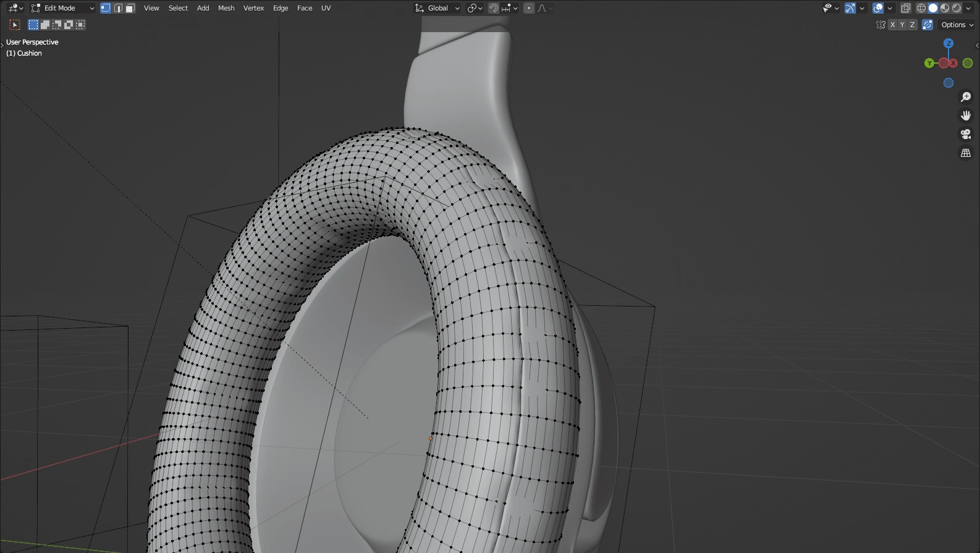
Task: Enable edge select mode
Action: 118,8
